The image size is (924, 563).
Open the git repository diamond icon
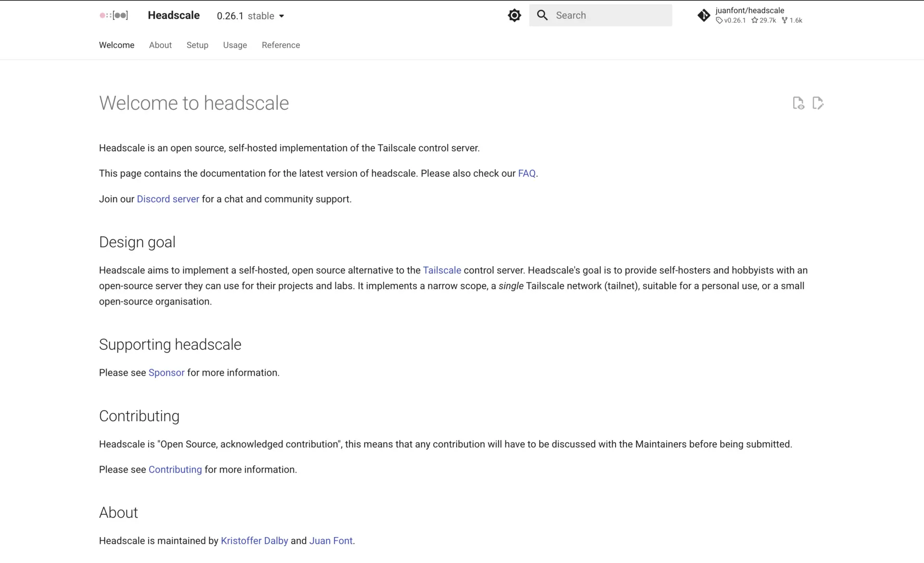(704, 15)
